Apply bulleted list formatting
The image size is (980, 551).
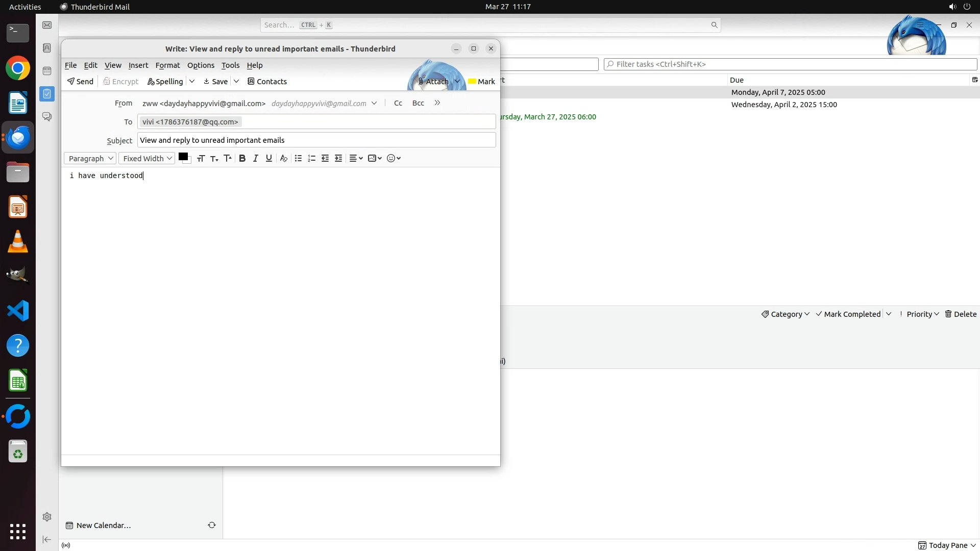(x=299, y=158)
